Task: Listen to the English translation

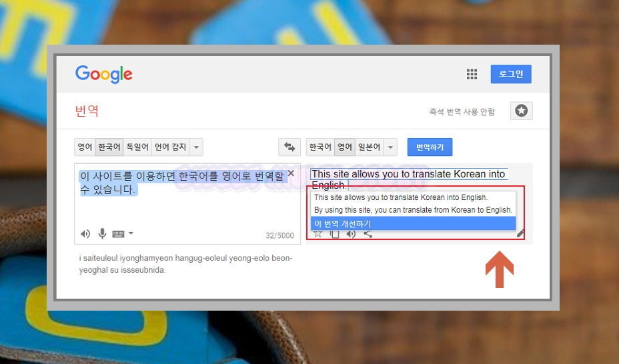Action: click(351, 234)
